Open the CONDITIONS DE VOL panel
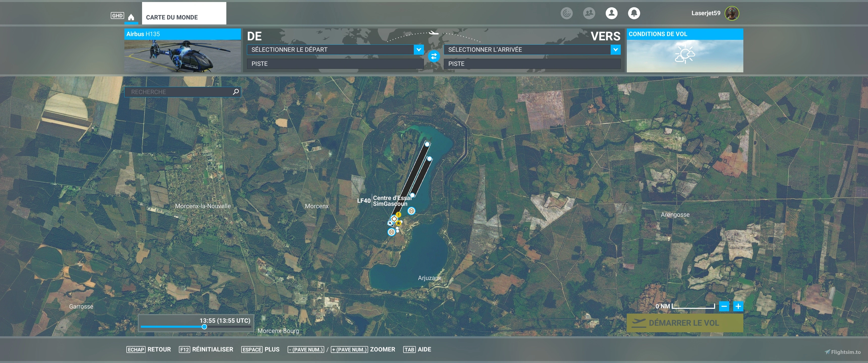The width and height of the screenshot is (868, 363). pyautogui.click(x=684, y=50)
